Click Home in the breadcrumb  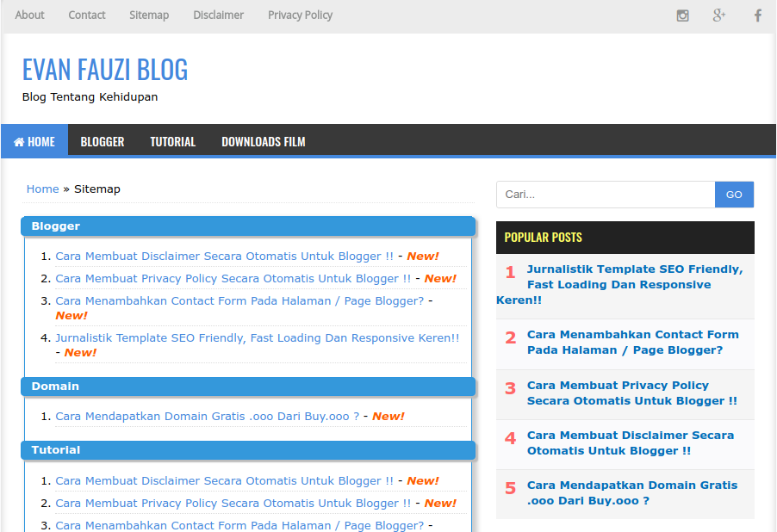[x=42, y=189]
